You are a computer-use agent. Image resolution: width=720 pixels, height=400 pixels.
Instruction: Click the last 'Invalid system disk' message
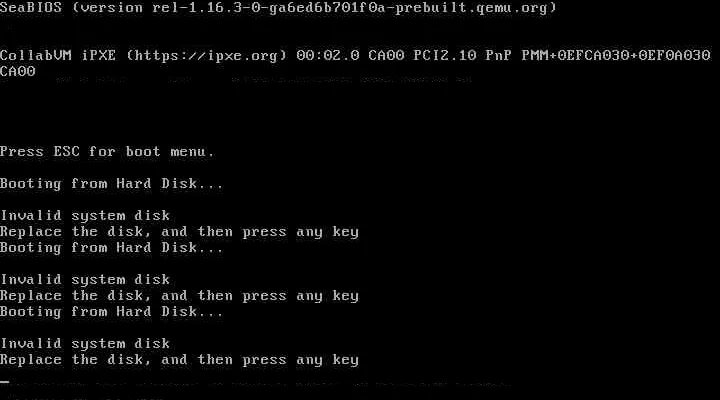click(85, 344)
